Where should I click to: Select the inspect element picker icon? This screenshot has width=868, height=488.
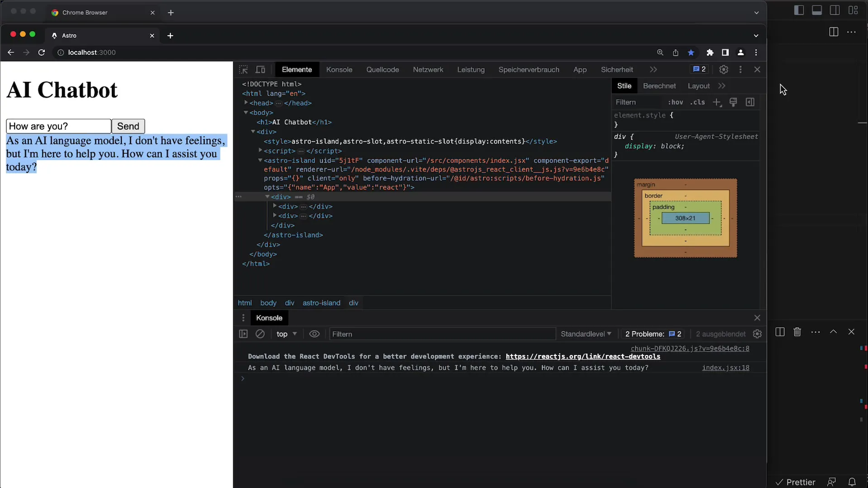tap(243, 70)
